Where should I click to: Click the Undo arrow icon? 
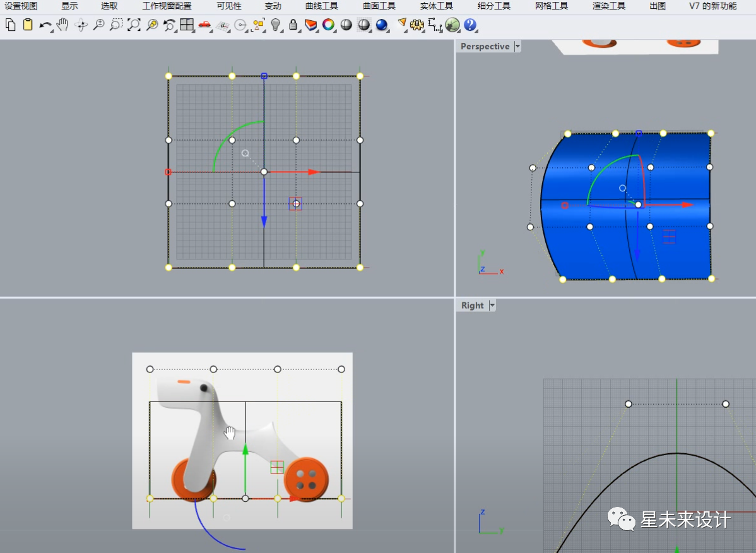click(x=45, y=25)
